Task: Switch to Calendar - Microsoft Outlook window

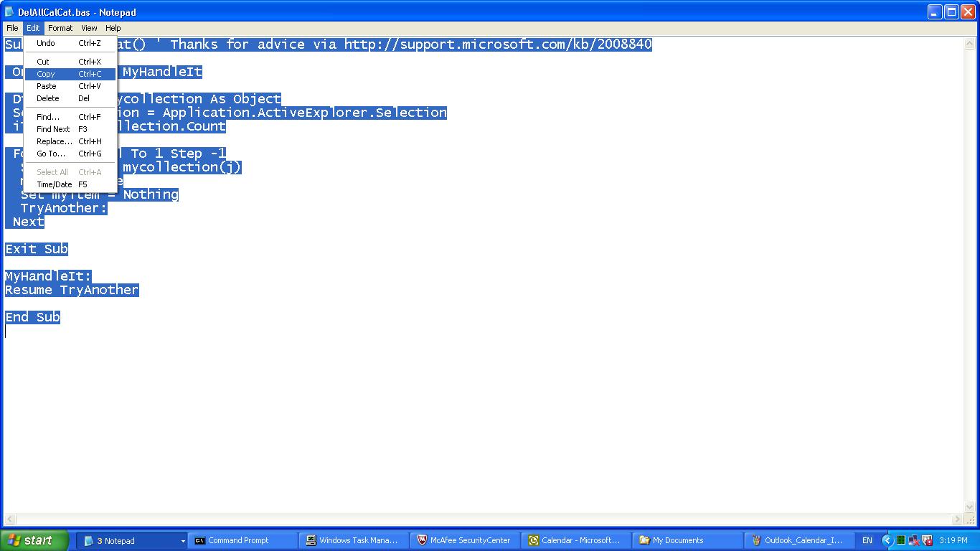Action: coord(576,540)
